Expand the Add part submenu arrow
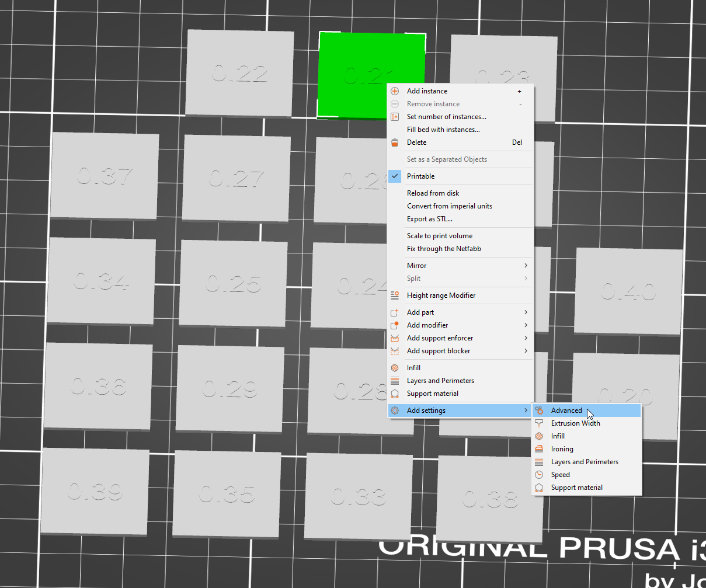 click(526, 312)
